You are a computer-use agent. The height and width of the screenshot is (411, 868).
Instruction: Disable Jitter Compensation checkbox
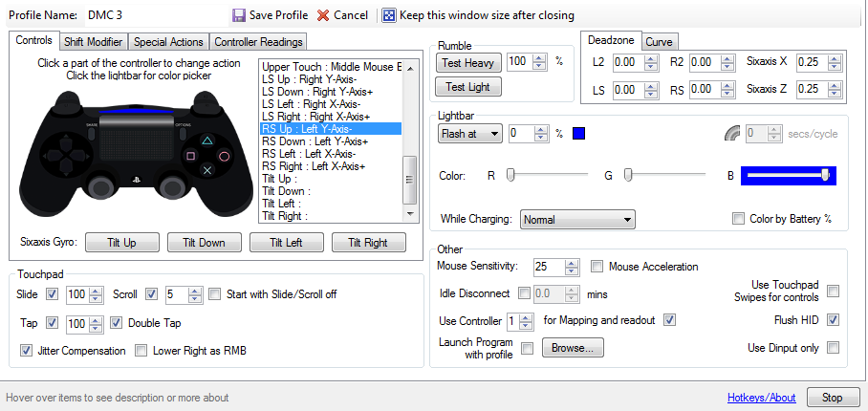(26, 351)
